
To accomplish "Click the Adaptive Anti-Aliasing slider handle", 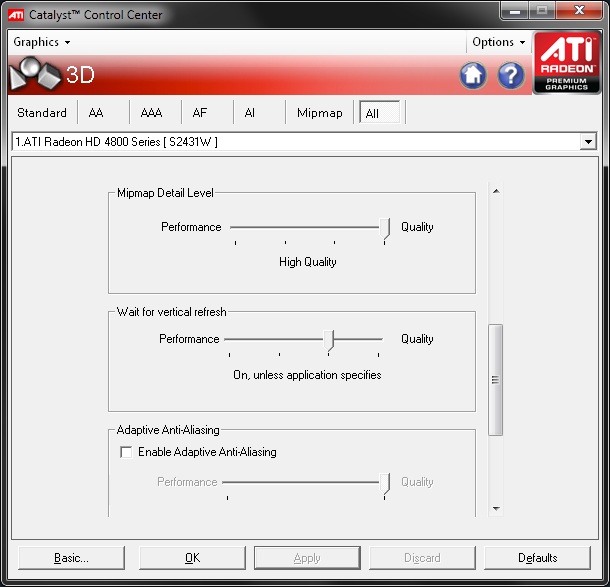I will (x=384, y=483).
